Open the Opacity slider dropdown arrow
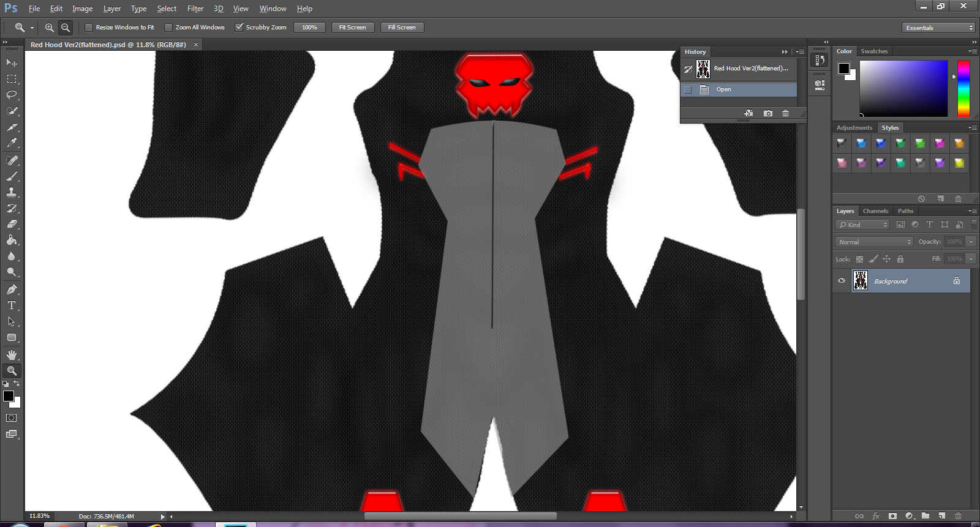This screenshot has height=527, width=980. click(x=971, y=242)
